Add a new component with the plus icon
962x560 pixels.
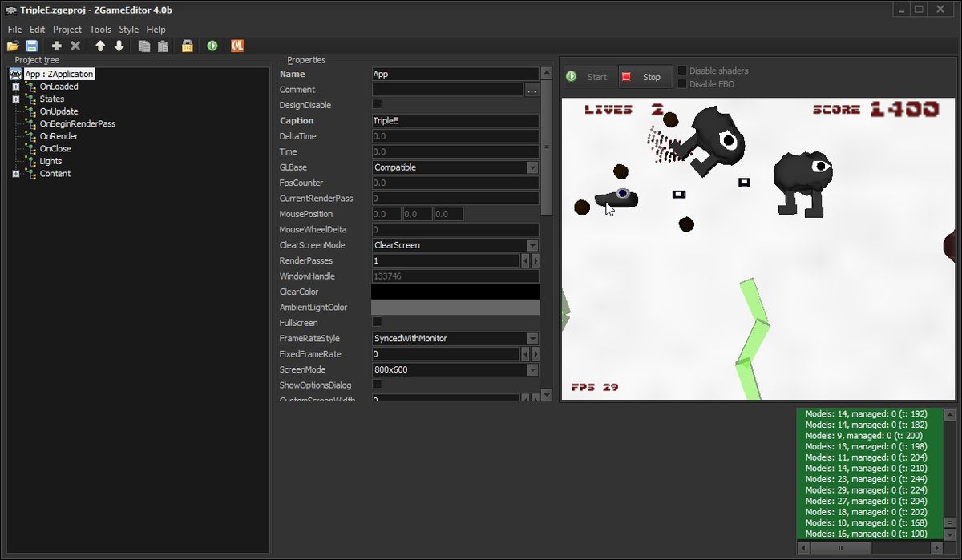pos(55,46)
